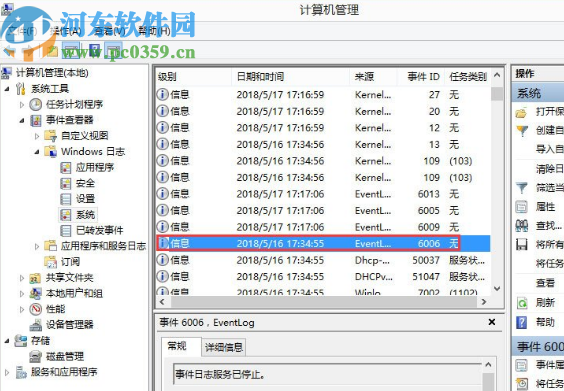Viewport: 564px width, 391px height.
Task: Click the 属性 icon in the actions pane
Action: pos(522,207)
